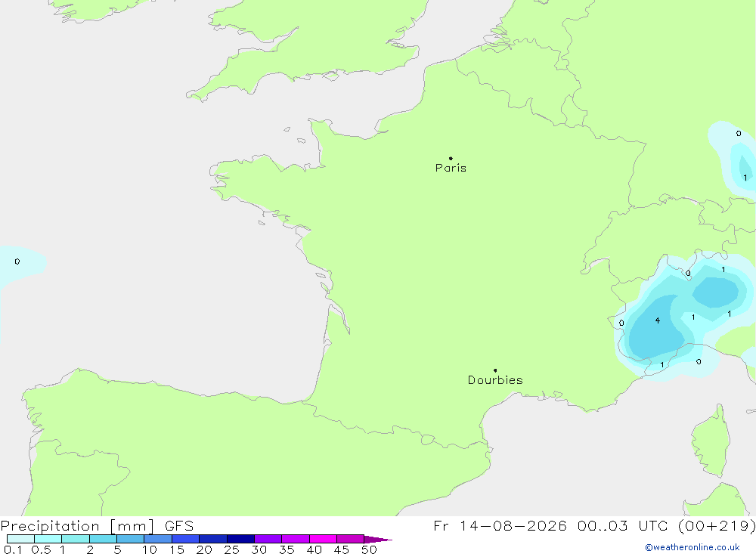Click the Dourbies location marker dot

click(x=495, y=370)
